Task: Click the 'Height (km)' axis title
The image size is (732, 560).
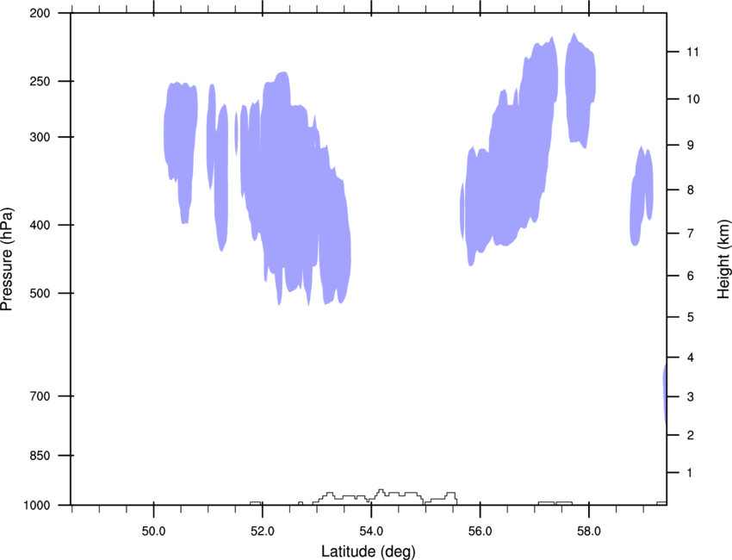Action: [723, 258]
